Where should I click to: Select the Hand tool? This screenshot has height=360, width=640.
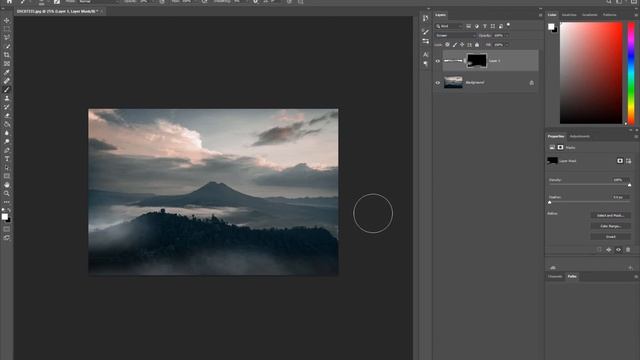7,185
